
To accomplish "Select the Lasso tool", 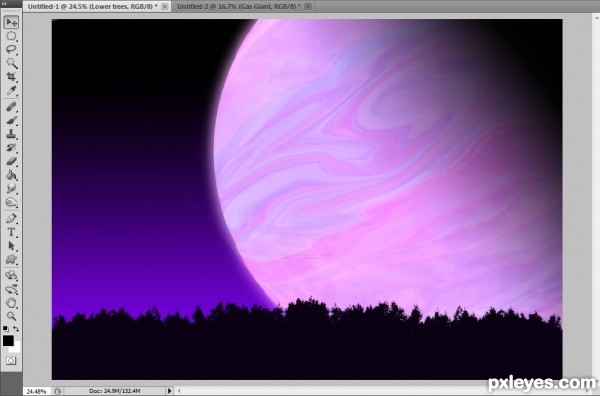I will (11, 50).
